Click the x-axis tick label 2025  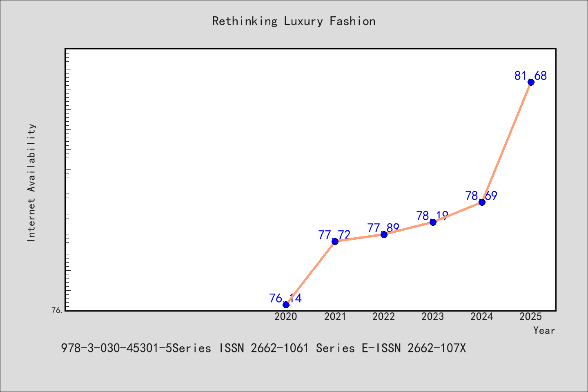click(531, 316)
